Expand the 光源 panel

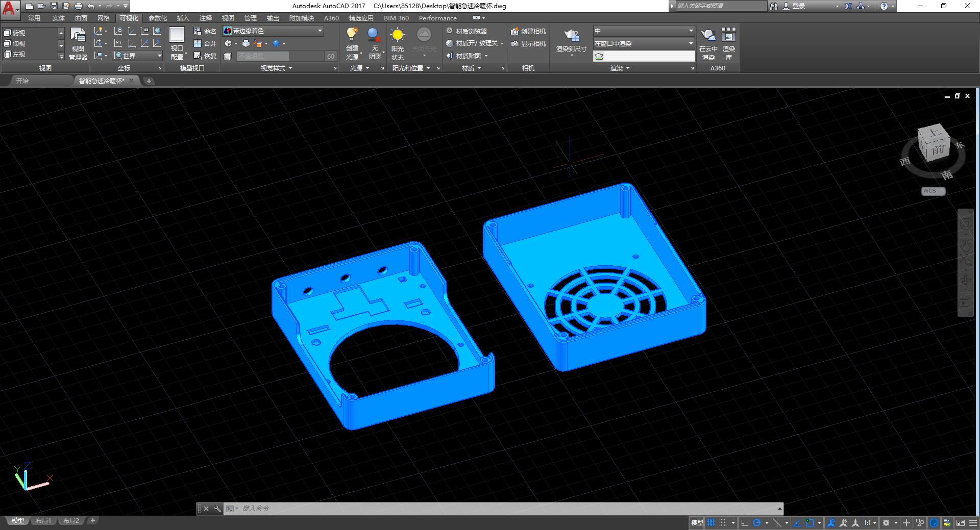[x=359, y=68]
